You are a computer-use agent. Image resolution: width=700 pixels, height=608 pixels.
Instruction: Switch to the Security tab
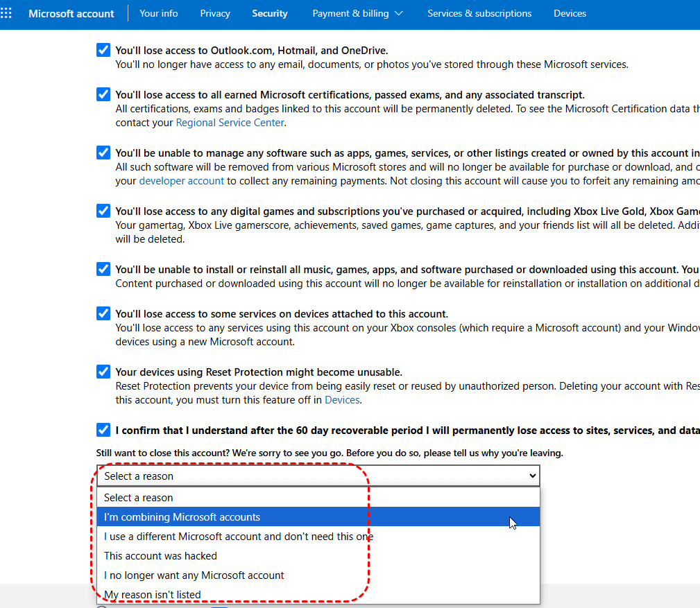click(270, 13)
